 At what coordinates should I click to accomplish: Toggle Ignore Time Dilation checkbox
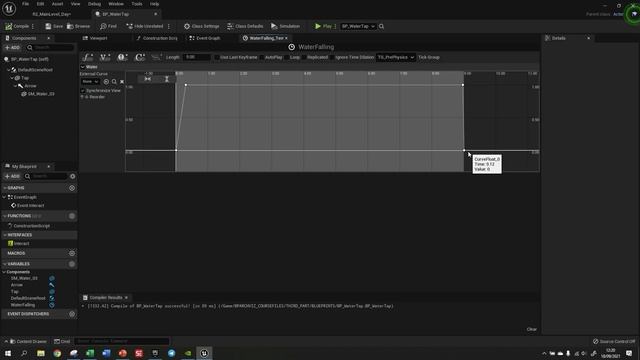(332, 57)
